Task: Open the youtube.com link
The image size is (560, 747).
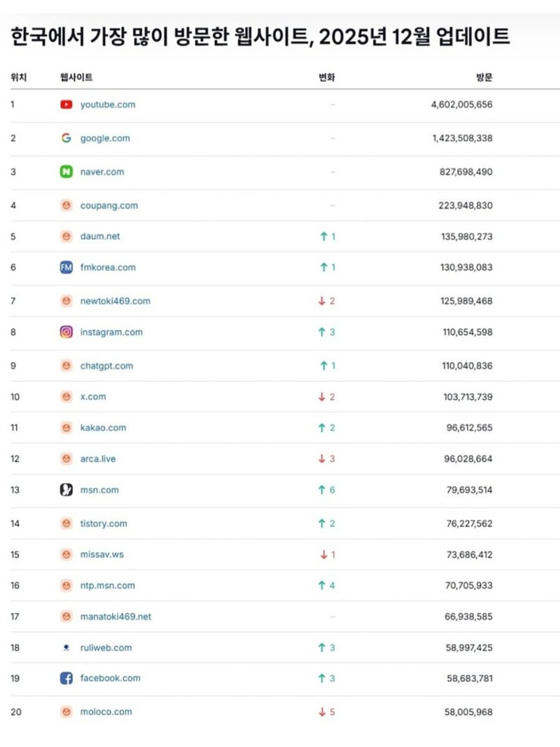Action: [x=108, y=104]
